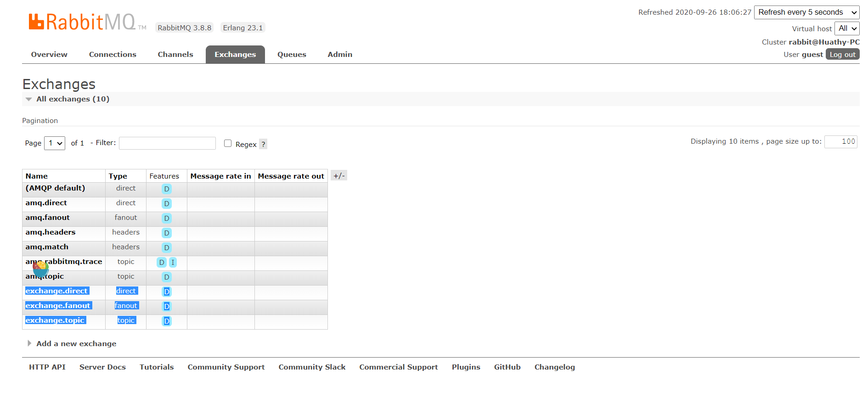
Task: Switch to the Queues tab
Action: point(292,54)
